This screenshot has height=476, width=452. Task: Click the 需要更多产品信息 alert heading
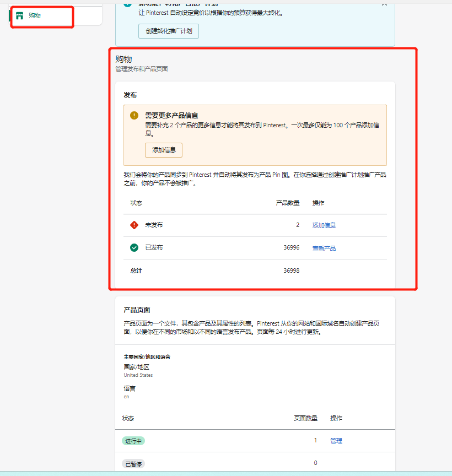171,116
